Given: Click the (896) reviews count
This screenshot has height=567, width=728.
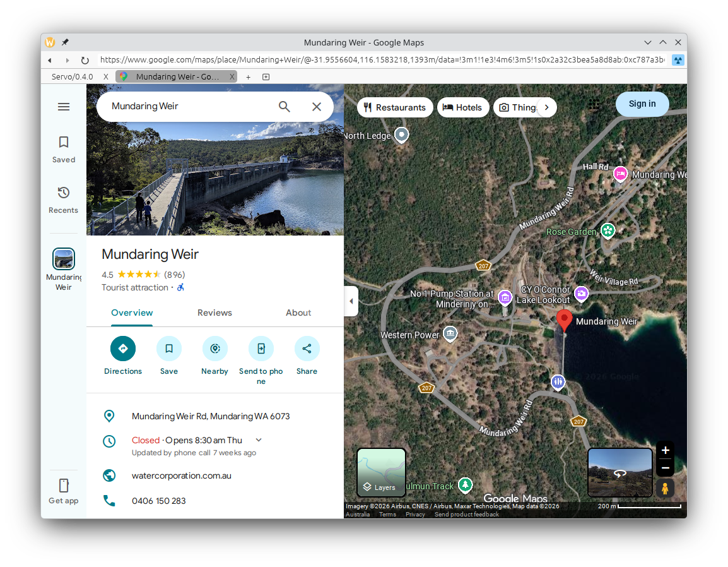Looking at the screenshot, I should pos(175,275).
